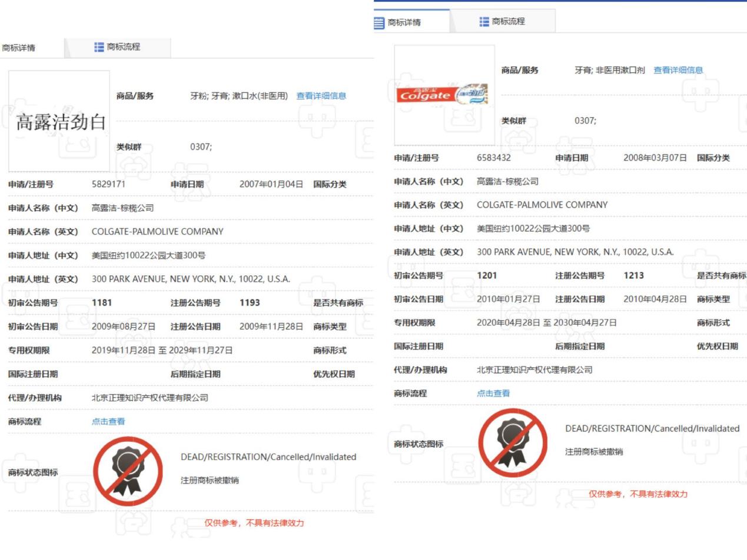Image resolution: width=747 pixels, height=560 pixels.
Task: Select preliminary announcement issue 1181
Action: [x=102, y=302]
